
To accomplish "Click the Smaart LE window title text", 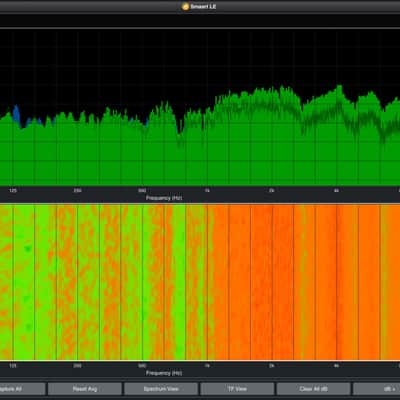I will coord(203,6).
